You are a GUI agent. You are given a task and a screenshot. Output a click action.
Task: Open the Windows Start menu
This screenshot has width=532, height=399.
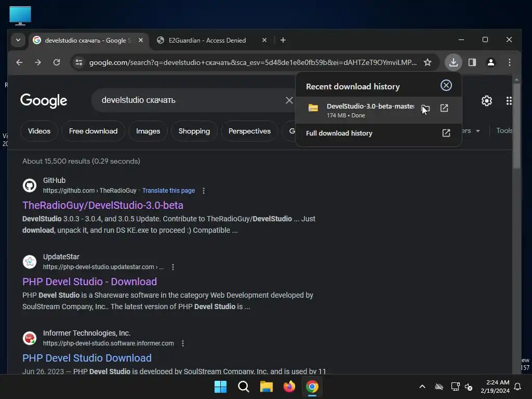[x=220, y=387]
